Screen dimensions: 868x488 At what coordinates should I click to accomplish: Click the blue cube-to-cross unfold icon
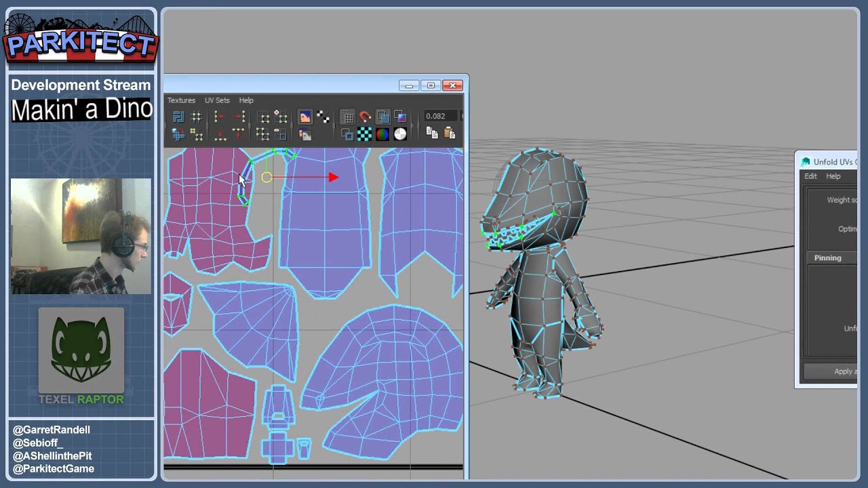pyautogui.click(x=178, y=134)
